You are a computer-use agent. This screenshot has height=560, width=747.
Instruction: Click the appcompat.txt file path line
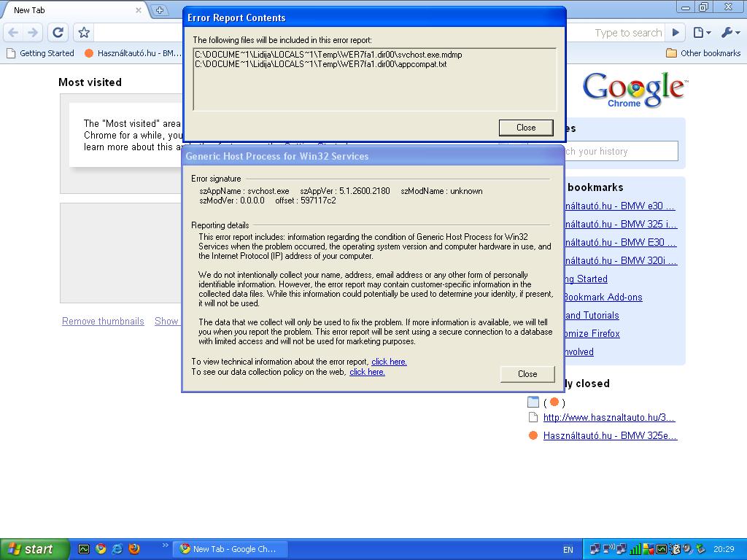tap(321, 64)
